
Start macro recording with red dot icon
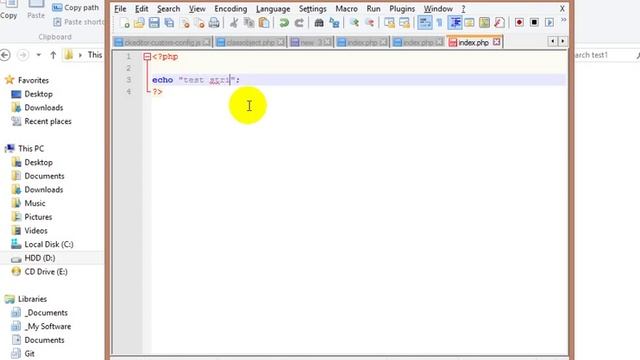click(x=519, y=23)
